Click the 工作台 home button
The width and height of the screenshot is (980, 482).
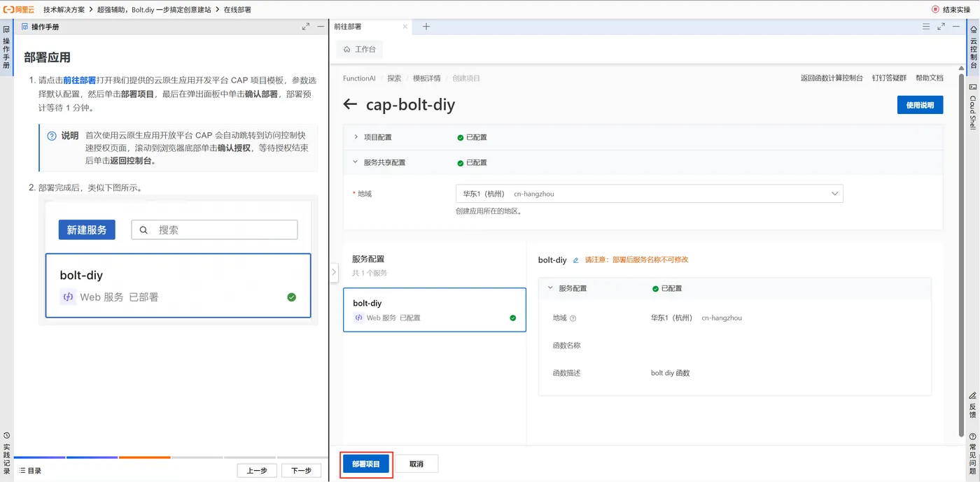click(360, 50)
